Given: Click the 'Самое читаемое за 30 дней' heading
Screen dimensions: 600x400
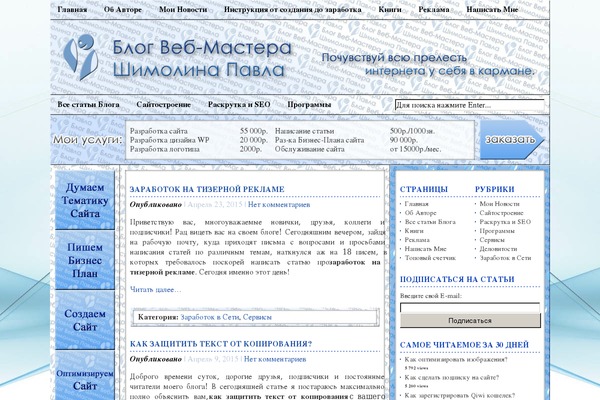Looking at the screenshot, I should click(464, 345).
